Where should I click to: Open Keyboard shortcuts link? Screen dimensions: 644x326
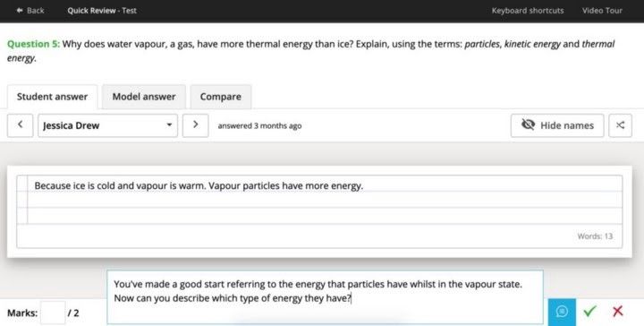pos(528,11)
